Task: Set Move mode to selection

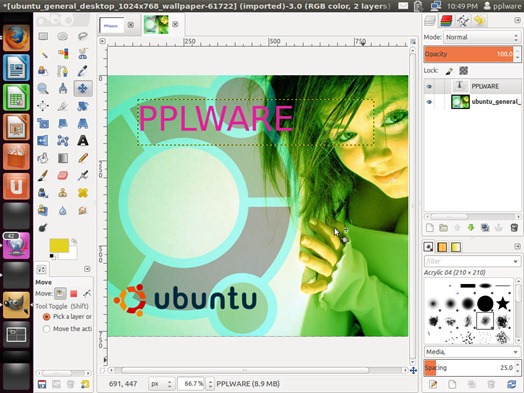Action: tap(74, 294)
